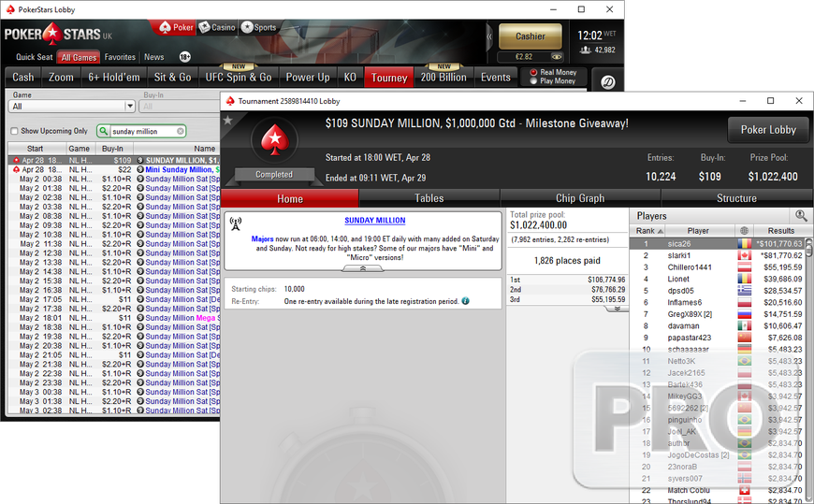Open the News section
Viewport: 814px width, 504px height.
(x=154, y=57)
